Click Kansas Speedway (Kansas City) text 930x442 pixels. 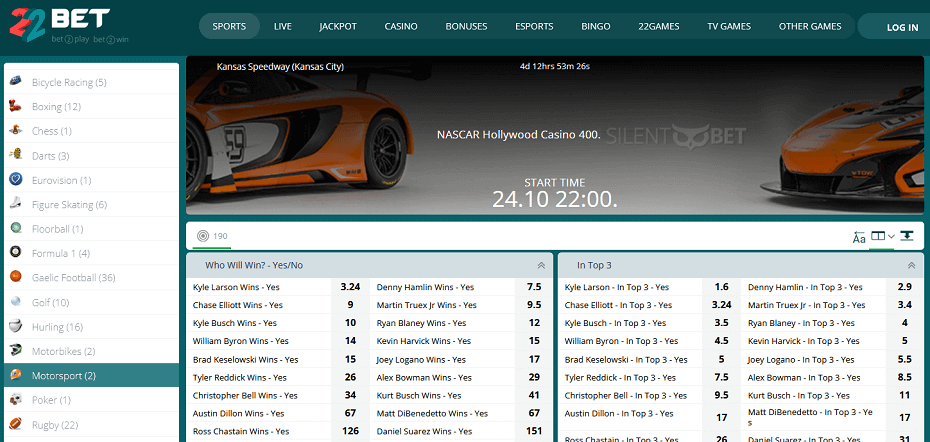tap(280, 67)
